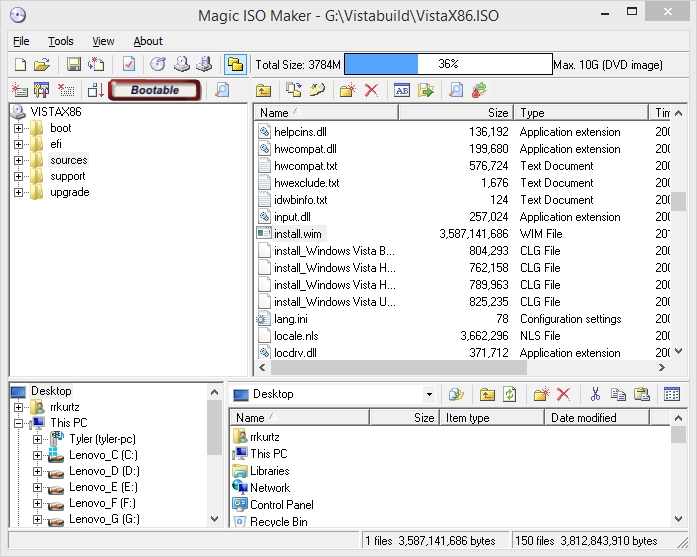Sort local files by Item type column

pyautogui.click(x=492, y=418)
